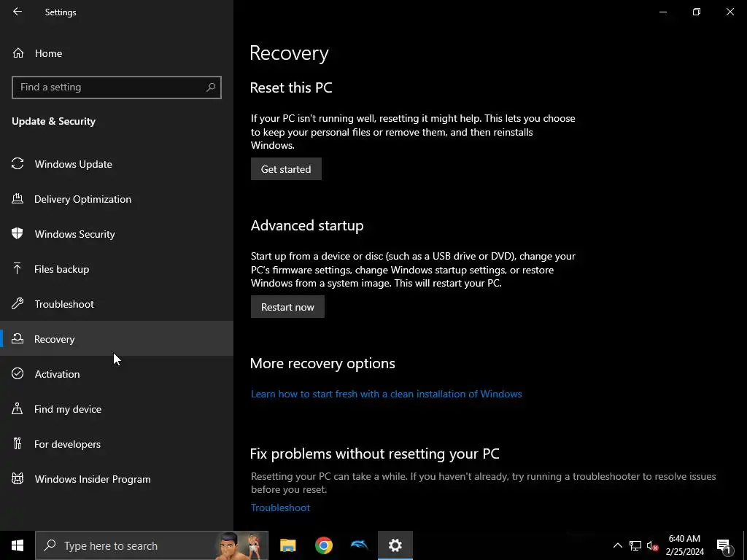The height and width of the screenshot is (560, 747).
Task: Click the Delivery Optimization icon
Action: (18, 198)
